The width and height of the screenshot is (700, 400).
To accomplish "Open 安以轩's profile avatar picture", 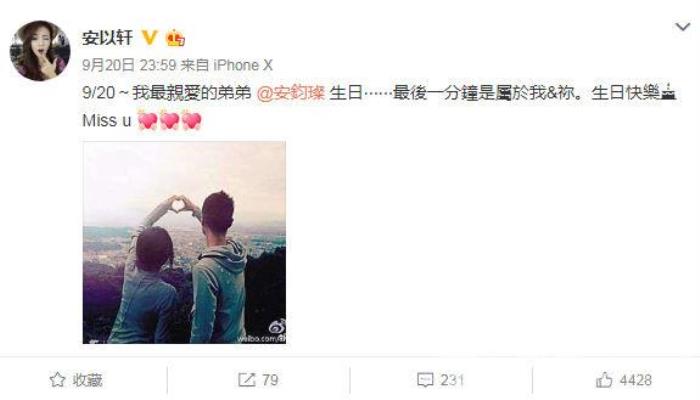I will 40,50.
